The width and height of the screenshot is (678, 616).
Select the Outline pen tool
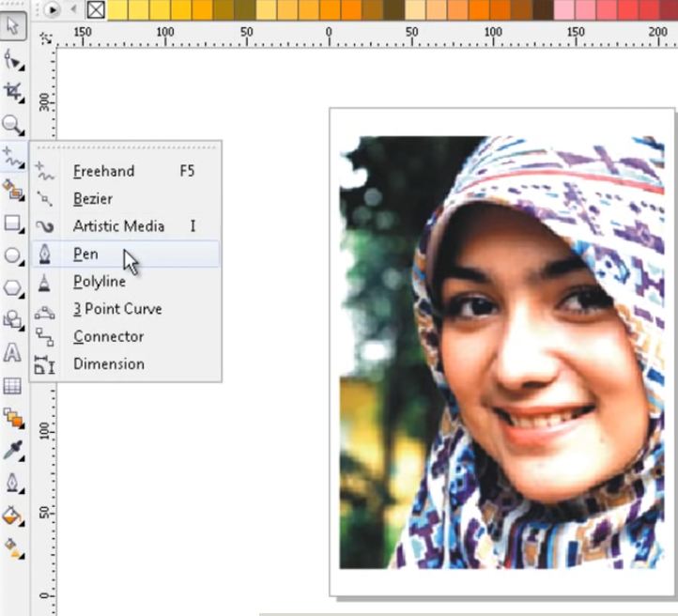click(x=13, y=483)
